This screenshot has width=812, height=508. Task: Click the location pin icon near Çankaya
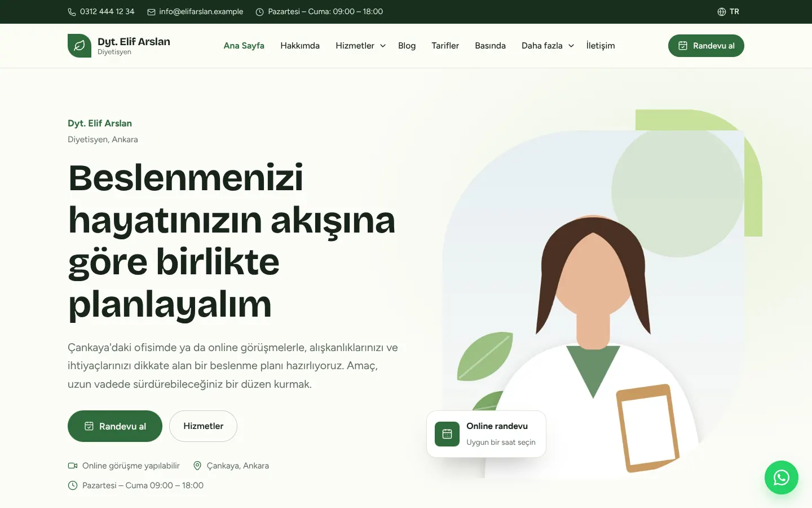coord(197,466)
